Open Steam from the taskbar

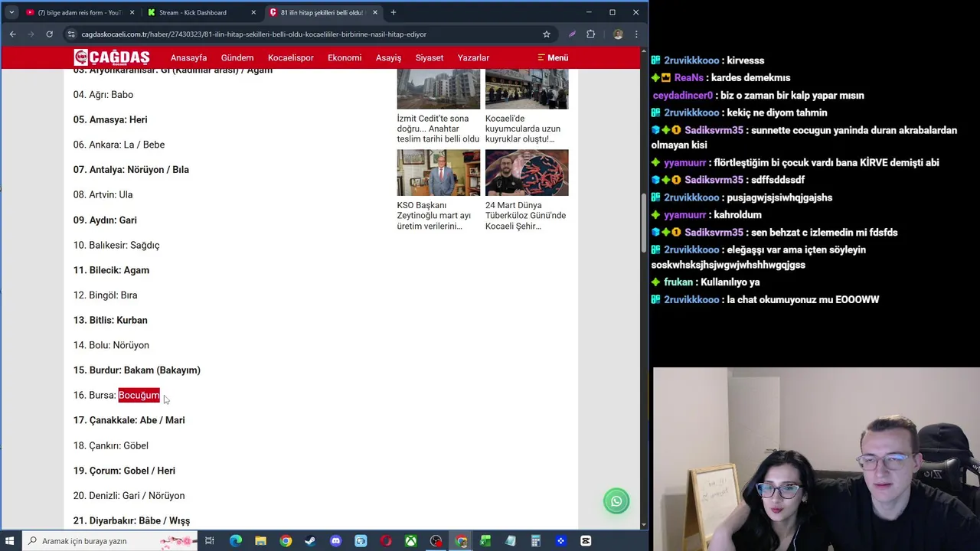point(310,541)
